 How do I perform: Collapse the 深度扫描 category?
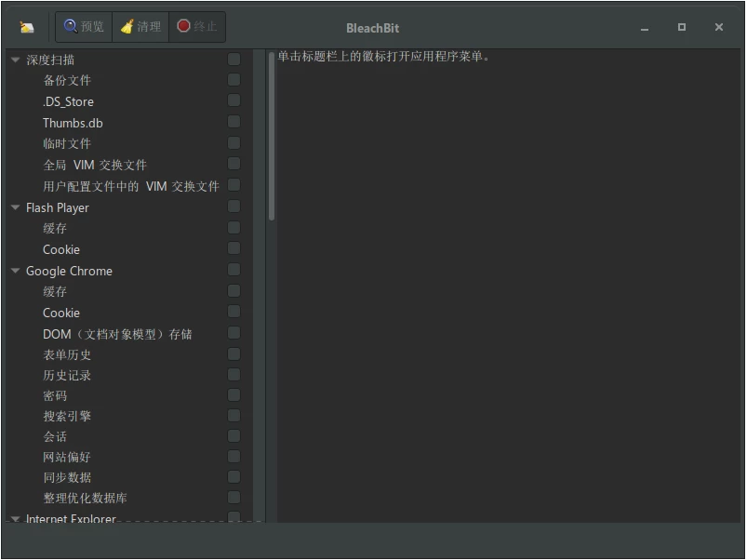point(14,59)
